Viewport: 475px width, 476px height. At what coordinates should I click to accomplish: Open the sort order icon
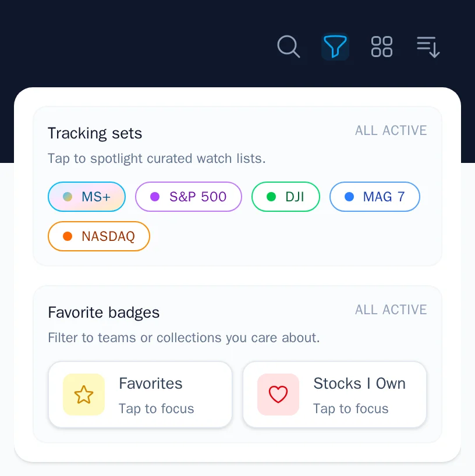pos(428,47)
